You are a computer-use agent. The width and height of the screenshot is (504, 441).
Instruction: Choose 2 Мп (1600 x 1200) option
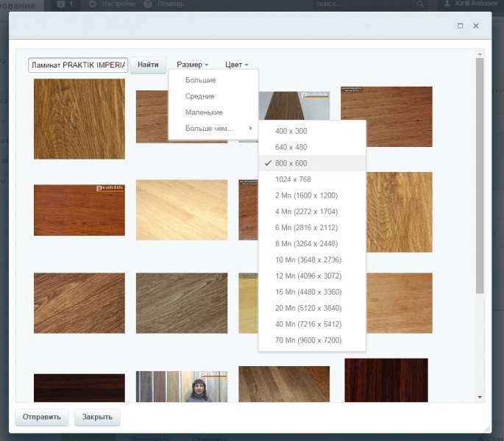[x=307, y=196]
